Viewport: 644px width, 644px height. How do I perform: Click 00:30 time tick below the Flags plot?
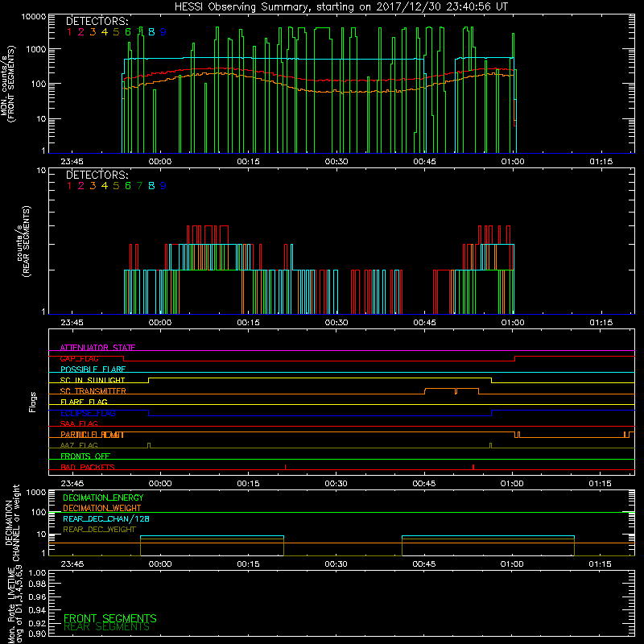(336, 484)
